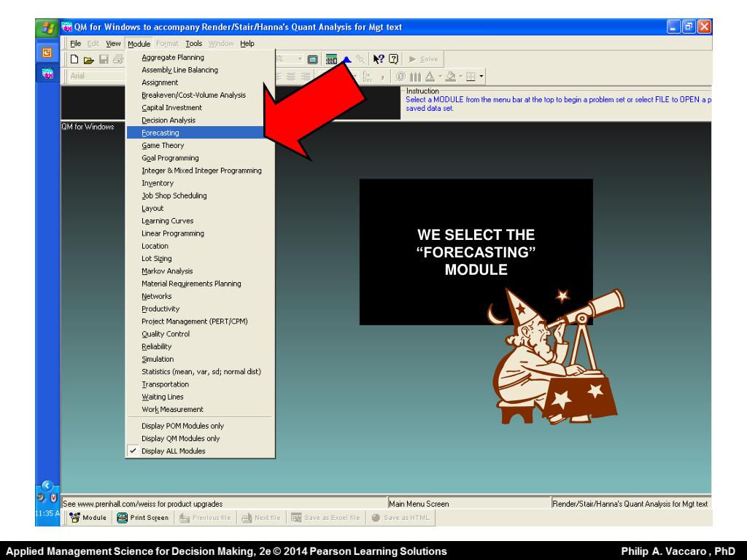Viewport: 747px width, 560px height.
Task: Choose Assignment module
Action: click(x=160, y=82)
